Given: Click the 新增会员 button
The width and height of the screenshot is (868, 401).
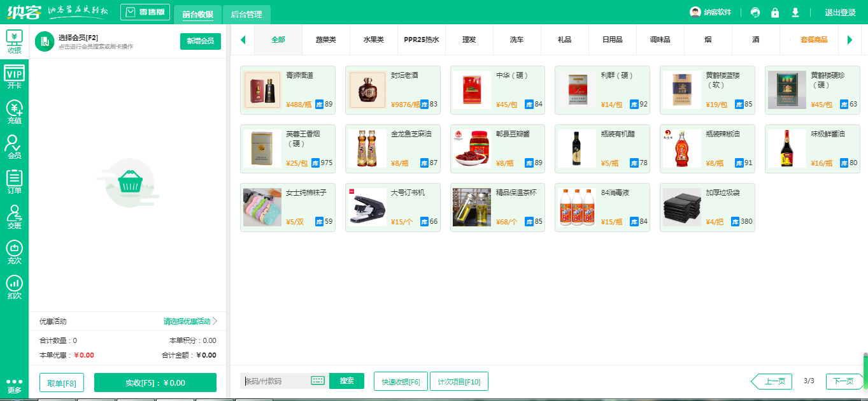Looking at the screenshot, I should pyautogui.click(x=200, y=41).
